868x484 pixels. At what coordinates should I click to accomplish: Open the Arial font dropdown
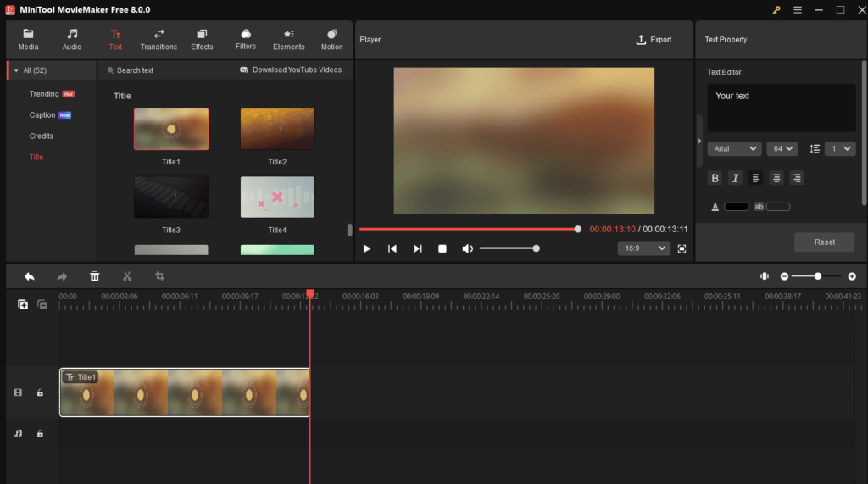734,149
